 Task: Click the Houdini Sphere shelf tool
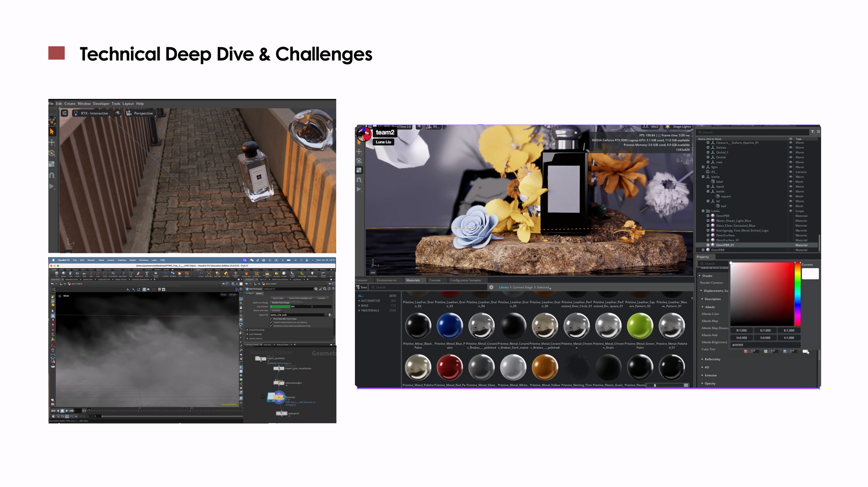tap(64, 274)
